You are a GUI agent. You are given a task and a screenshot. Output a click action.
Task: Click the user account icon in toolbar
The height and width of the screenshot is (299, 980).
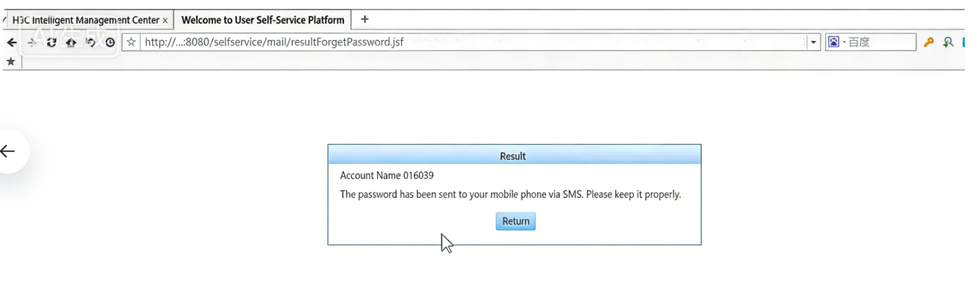(948, 42)
